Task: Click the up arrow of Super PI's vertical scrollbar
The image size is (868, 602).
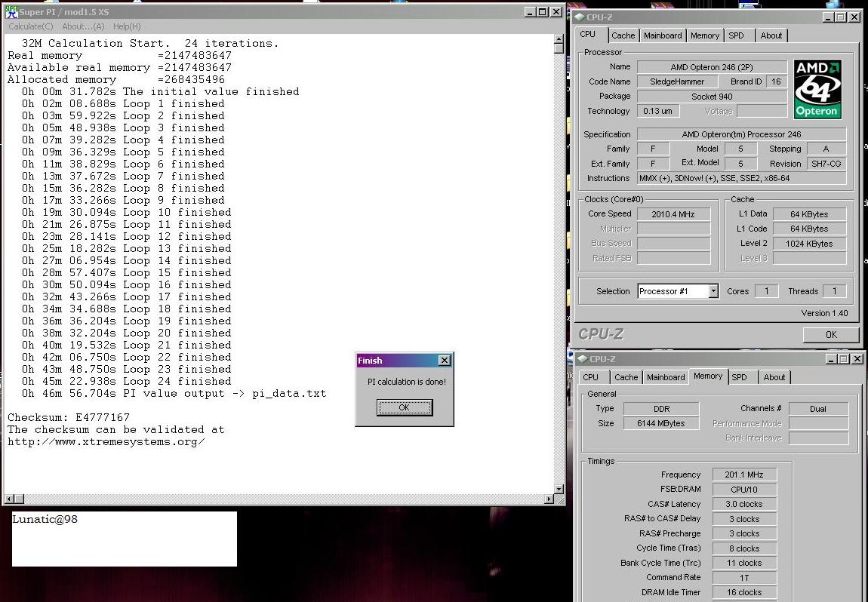Action: [559, 38]
